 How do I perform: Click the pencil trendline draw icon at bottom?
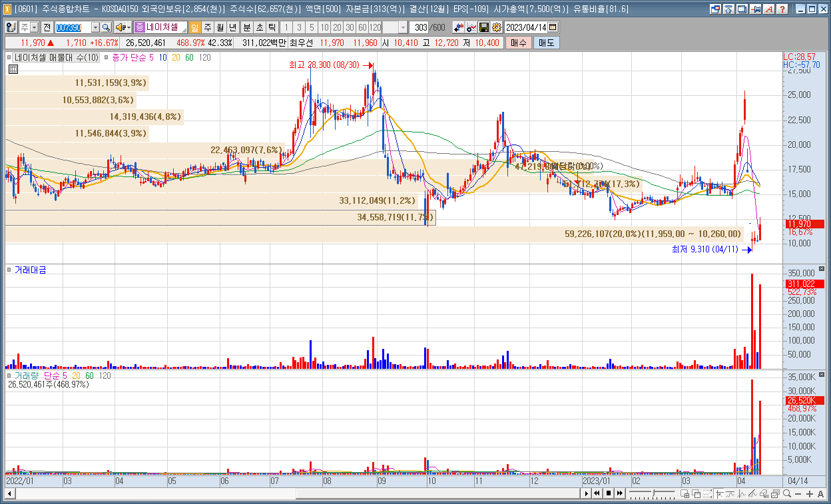(x=752, y=493)
